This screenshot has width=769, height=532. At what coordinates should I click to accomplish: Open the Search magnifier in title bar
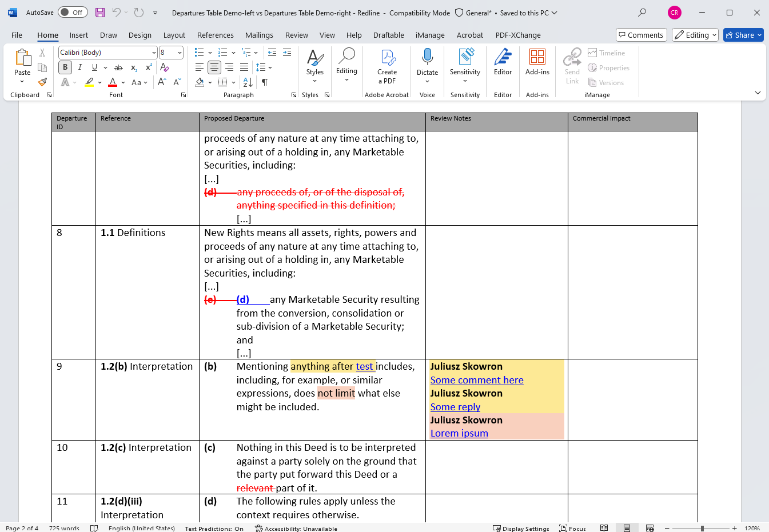[642, 13]
